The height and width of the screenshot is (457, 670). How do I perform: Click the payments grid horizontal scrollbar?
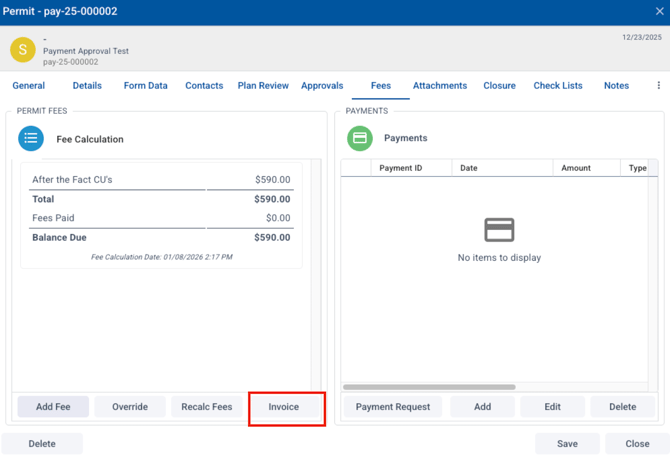coord(429,387)
